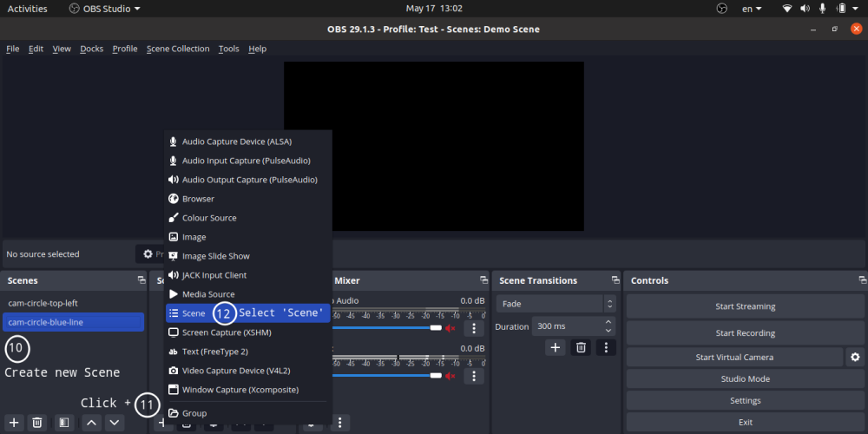Open Desktop Audio channel options menu
The image size is (868, 434).
474,328
